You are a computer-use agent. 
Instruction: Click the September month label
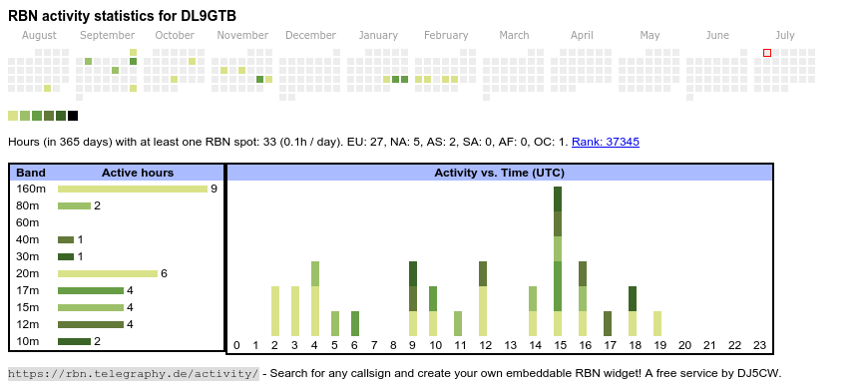[107, 35]
